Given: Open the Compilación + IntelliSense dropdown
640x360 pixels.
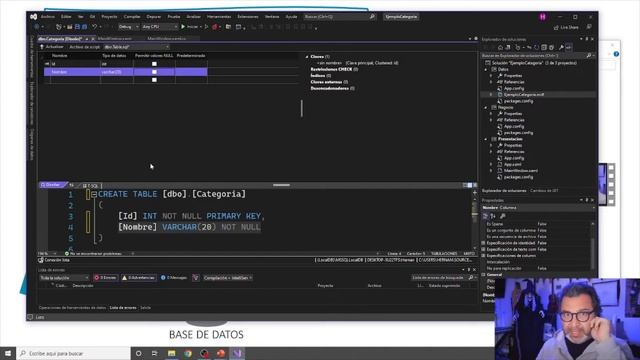Looking at the screenshot, I should click(x=228, y=278).
